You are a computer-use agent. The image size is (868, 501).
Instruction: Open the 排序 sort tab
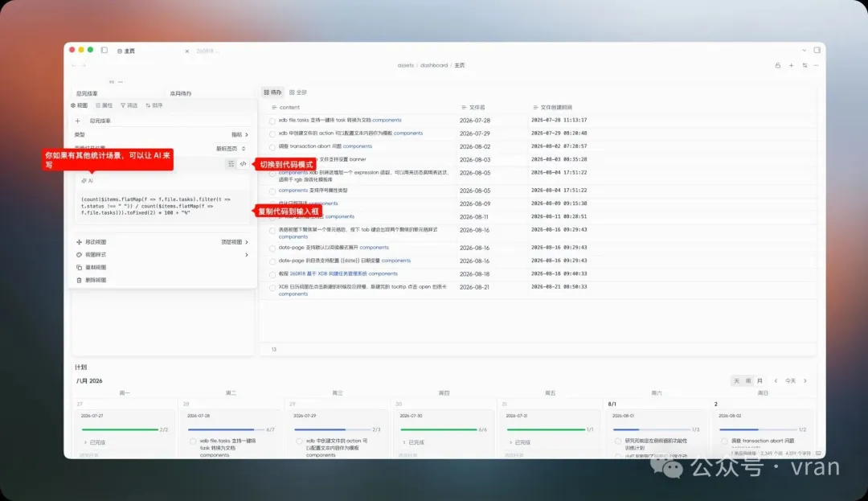click(x=154, y=105)
